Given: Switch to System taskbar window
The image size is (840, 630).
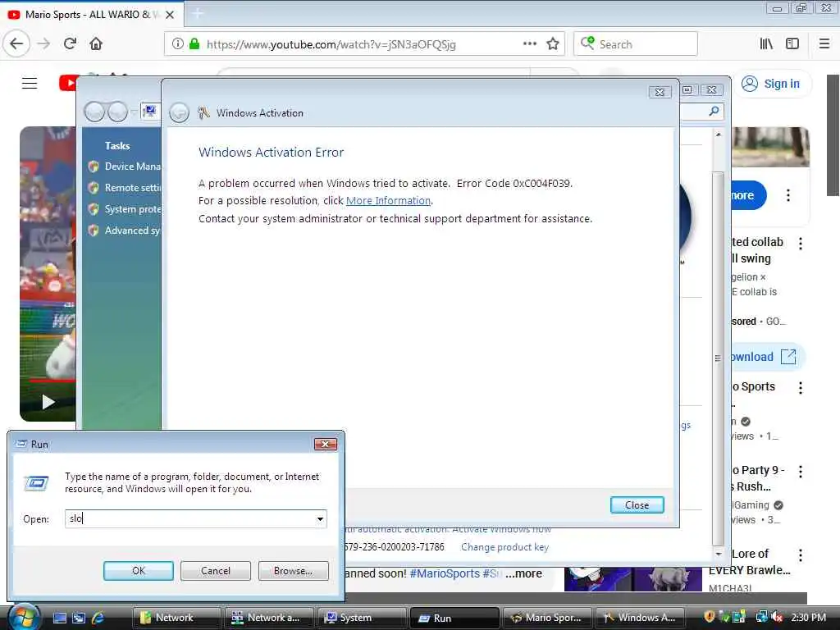Looking at the screenshot, I should (362, 618).
